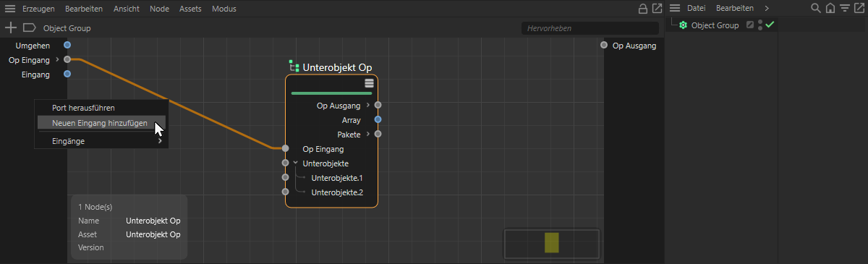Click the Asset value Unterobjekt Op
Viewport: 868px width, 264px height.
(153, 234)
